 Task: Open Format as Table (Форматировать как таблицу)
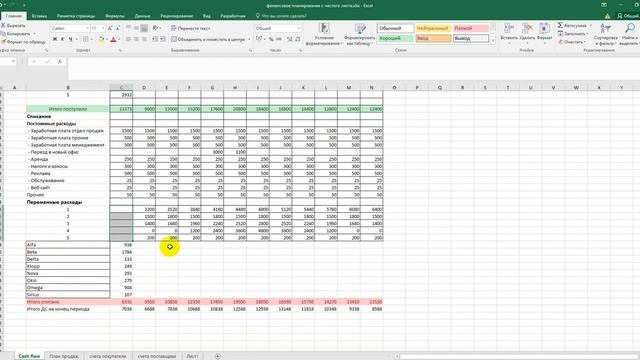pos(360,34)
